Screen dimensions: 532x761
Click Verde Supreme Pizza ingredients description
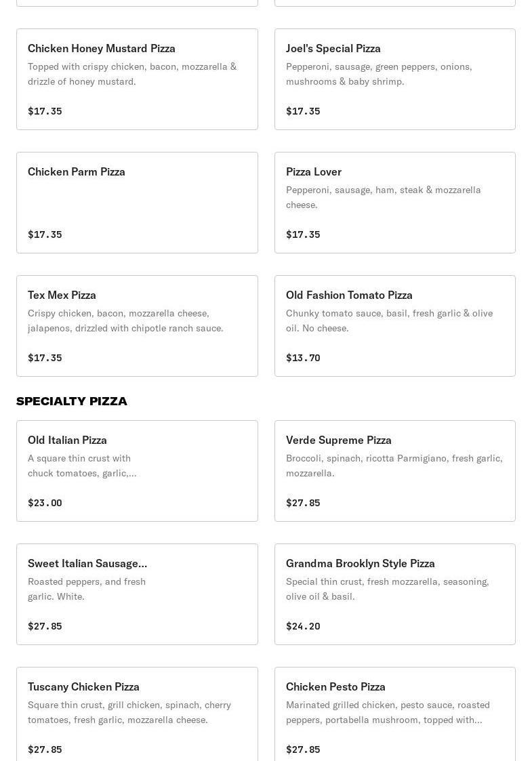(394, 466)
